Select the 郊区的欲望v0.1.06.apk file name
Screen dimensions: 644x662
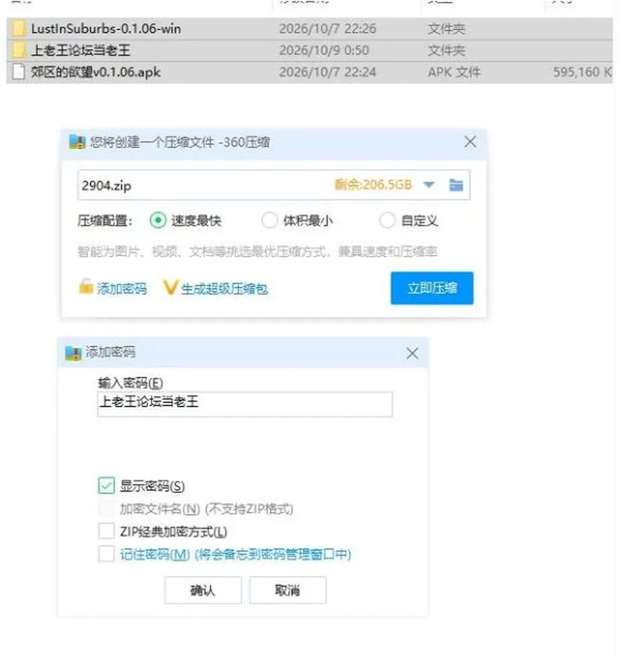point(96,72)
